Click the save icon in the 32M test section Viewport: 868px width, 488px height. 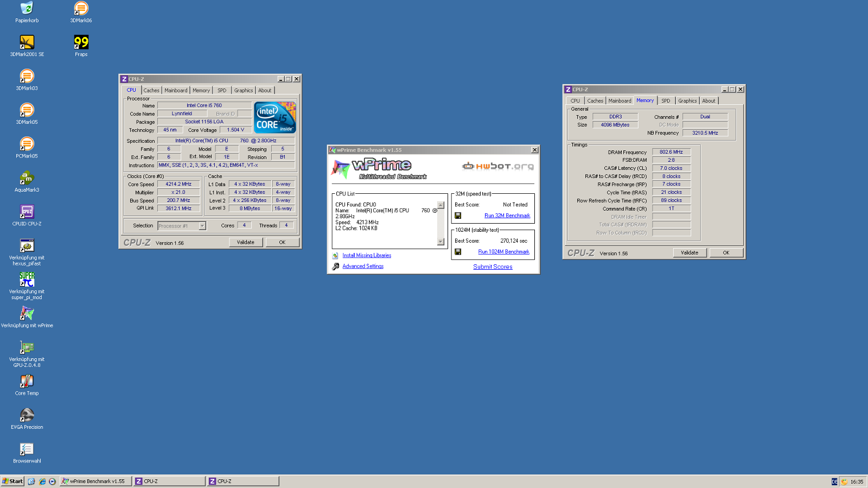(458, 216)
